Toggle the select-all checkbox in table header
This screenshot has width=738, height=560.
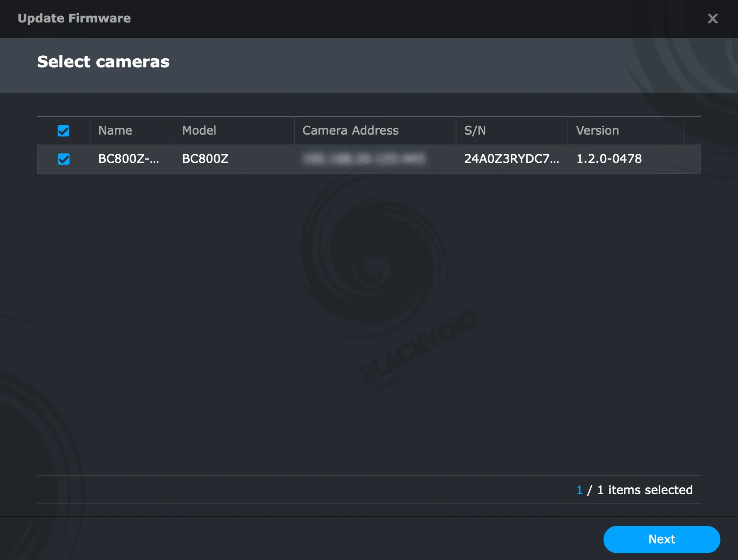[63, 131]
